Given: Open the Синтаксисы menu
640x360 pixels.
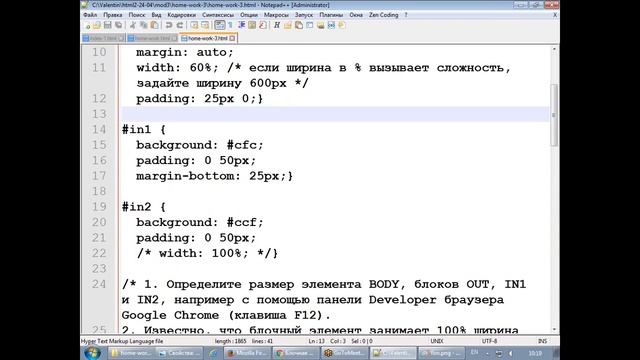Looking at the screenshot, I should pyautogui.click(x=218, y=15).
